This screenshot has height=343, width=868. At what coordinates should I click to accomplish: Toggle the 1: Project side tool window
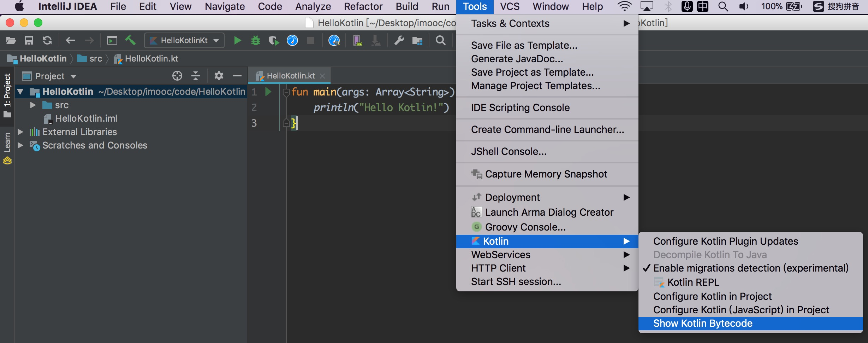tap(7, 95)
